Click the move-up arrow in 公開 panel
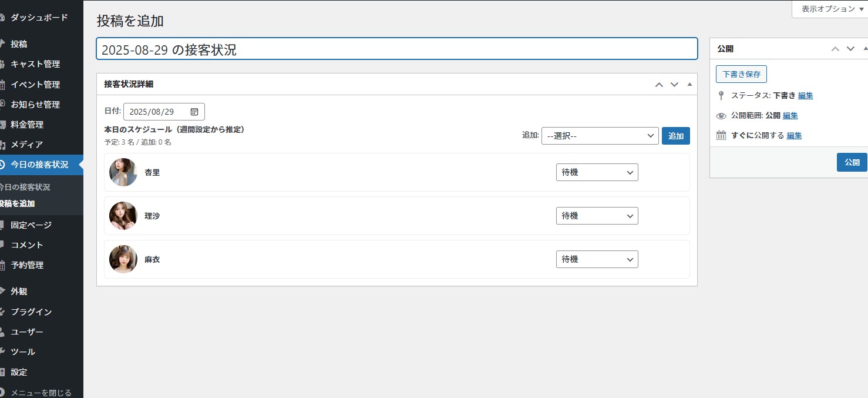The width and height of the screenshot is (868, 398). (835, 49)
